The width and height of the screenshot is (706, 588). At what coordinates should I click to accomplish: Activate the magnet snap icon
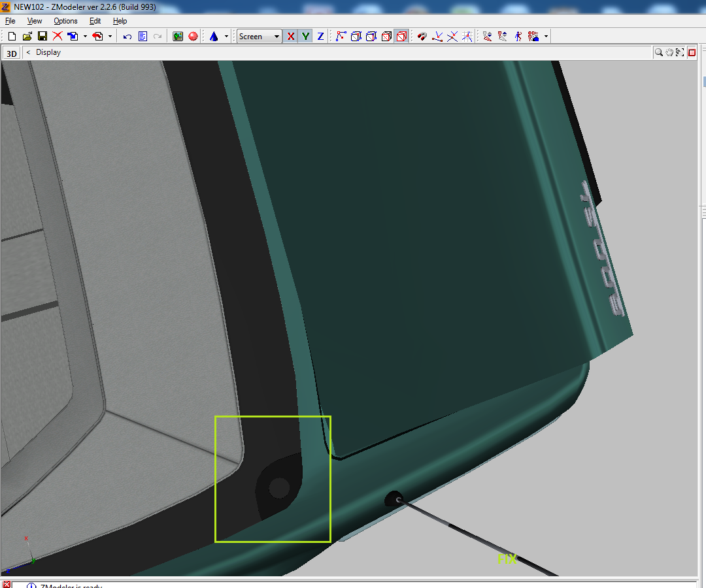422,37
